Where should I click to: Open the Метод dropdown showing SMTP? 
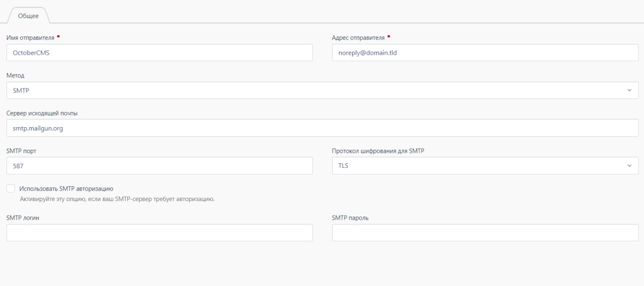click(x=323, y=90)
